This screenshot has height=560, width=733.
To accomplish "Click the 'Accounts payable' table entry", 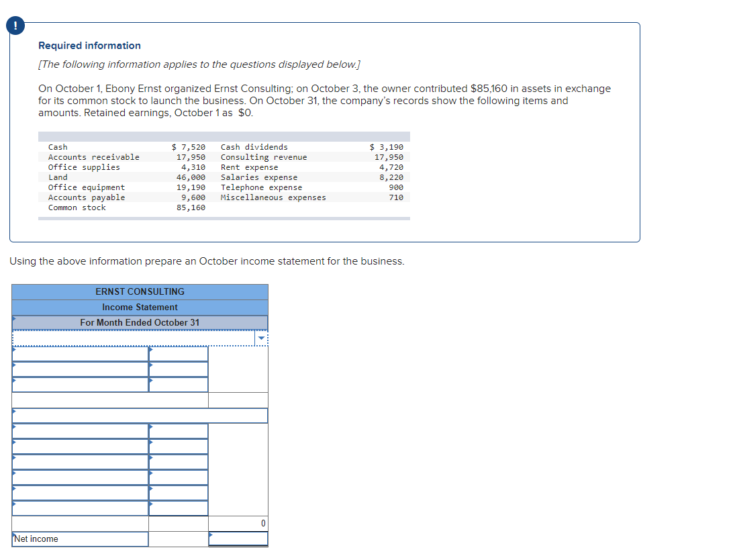I will [87, 197].
